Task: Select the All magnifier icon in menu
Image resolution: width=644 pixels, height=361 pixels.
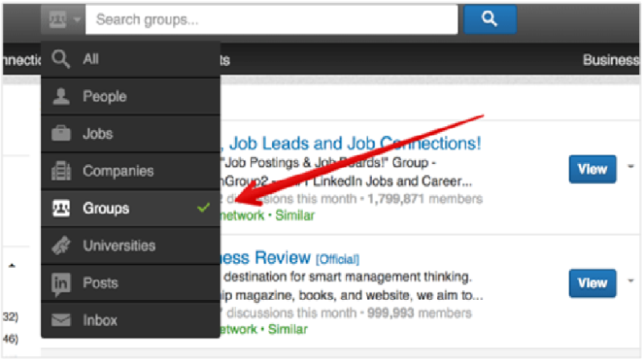Action: [x=60, y=59]
